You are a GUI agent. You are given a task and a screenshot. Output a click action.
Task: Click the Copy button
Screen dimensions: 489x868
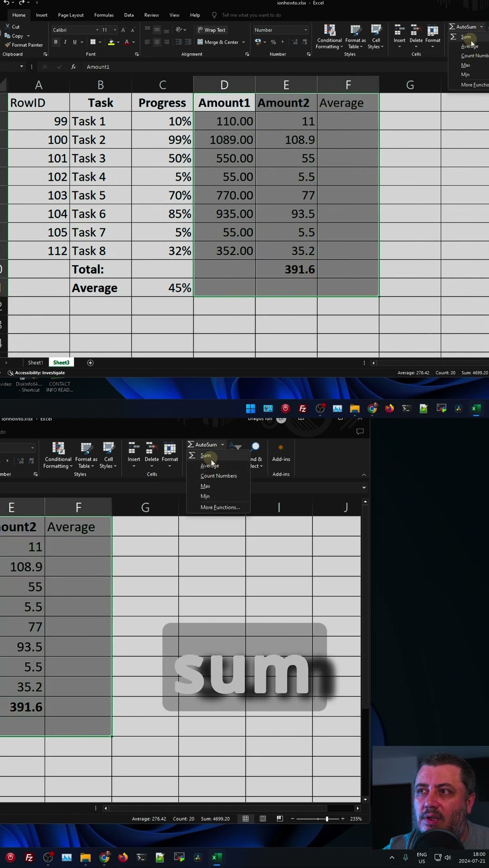pos(14,36)
